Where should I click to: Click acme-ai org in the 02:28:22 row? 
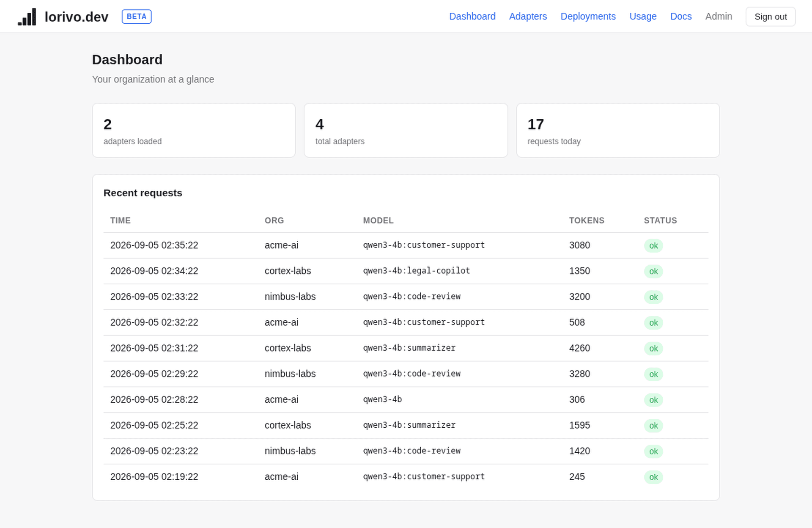[281, 400]
